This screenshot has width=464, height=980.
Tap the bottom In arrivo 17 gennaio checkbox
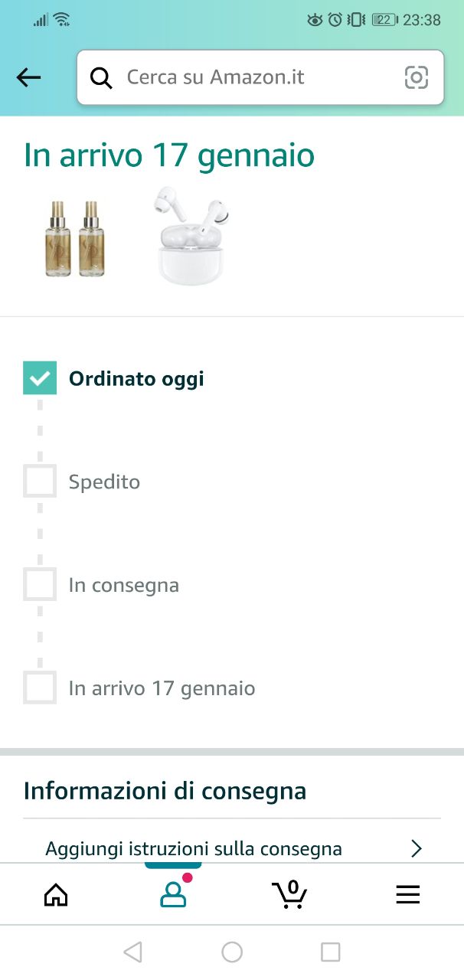(40, 688)
